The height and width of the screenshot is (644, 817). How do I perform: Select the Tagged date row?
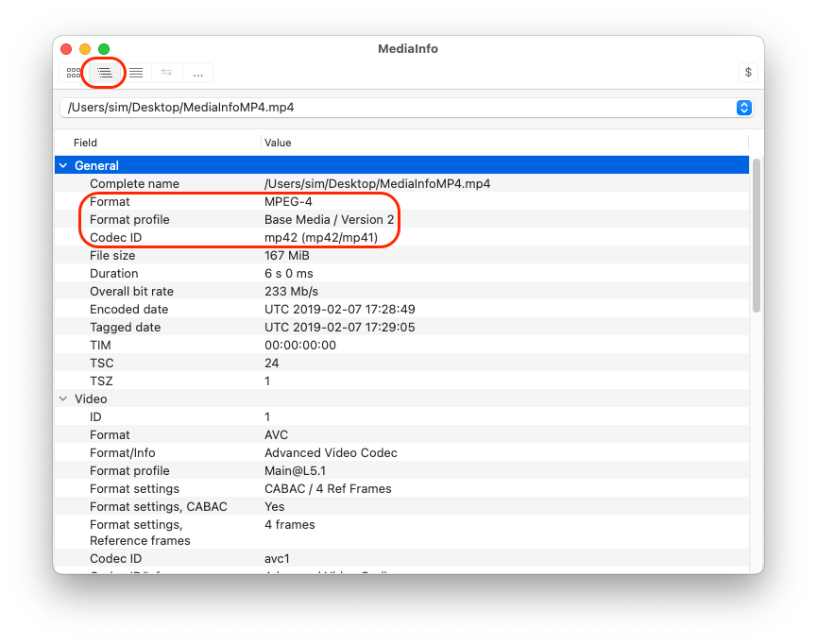coord(401,328)
